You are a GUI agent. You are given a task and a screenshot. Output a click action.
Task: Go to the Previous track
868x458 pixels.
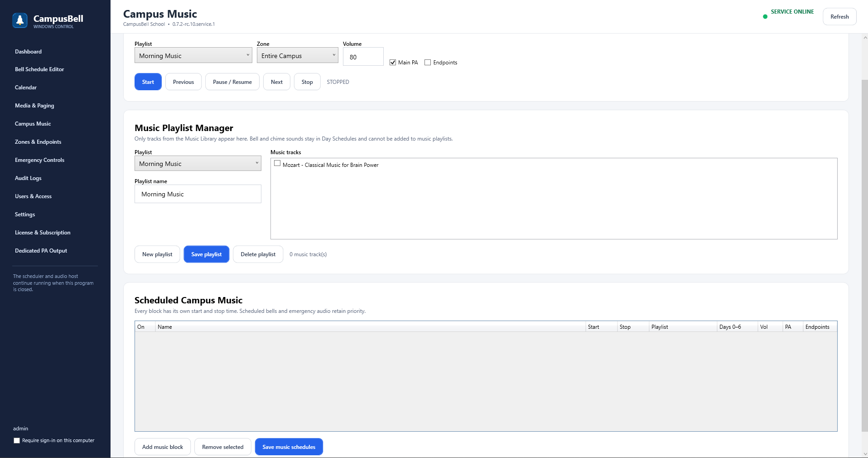(183, 82)
